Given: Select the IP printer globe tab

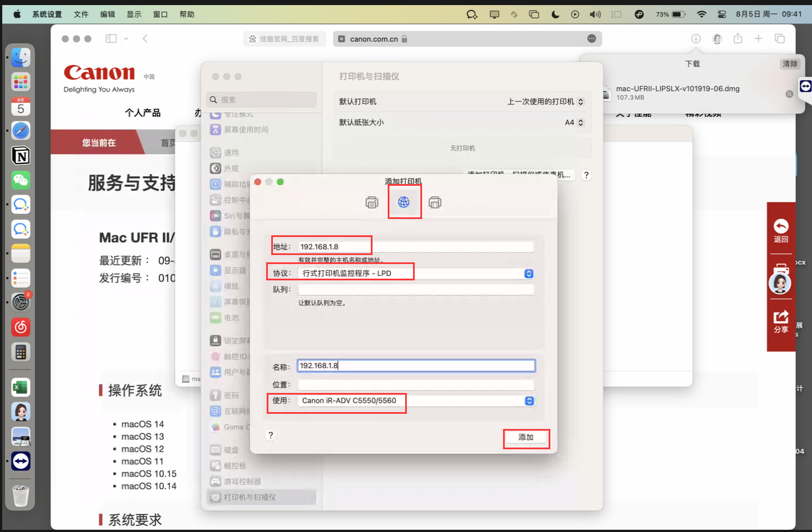Looking at the screenshot, I should coord(404,202).
